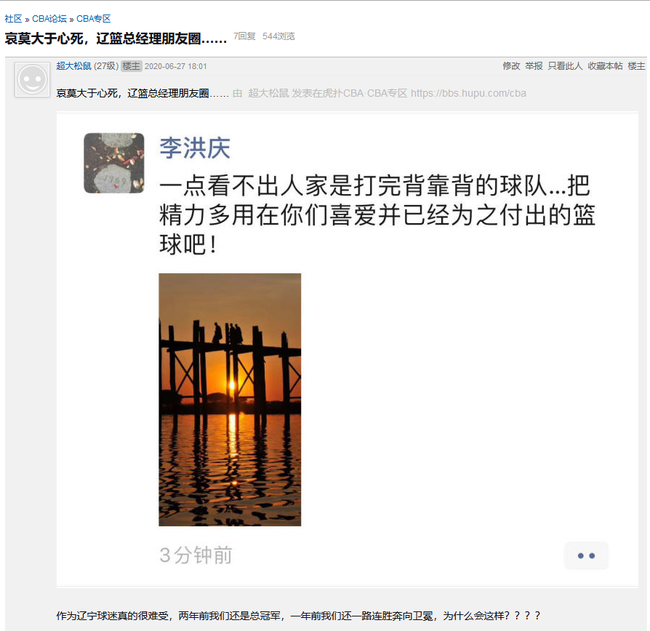Click the 楼主 link at the right

[x=636, y=66]
